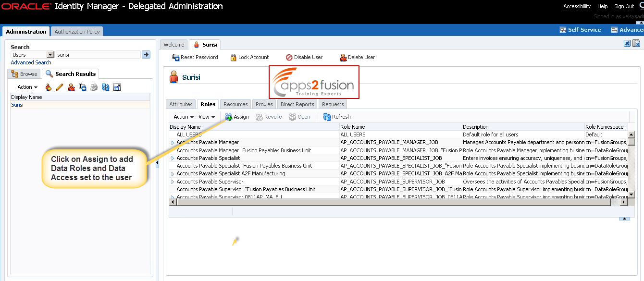The height and width of the screenshot is (281, 644).
Task: Click Display Name header in search results list
Action: [80, 97]
